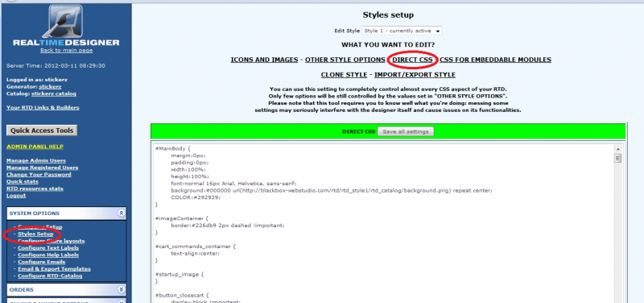The width and height of the screenshot is (644, 303).
Task: Open the Back to main page link
Action: coord(66,50)
